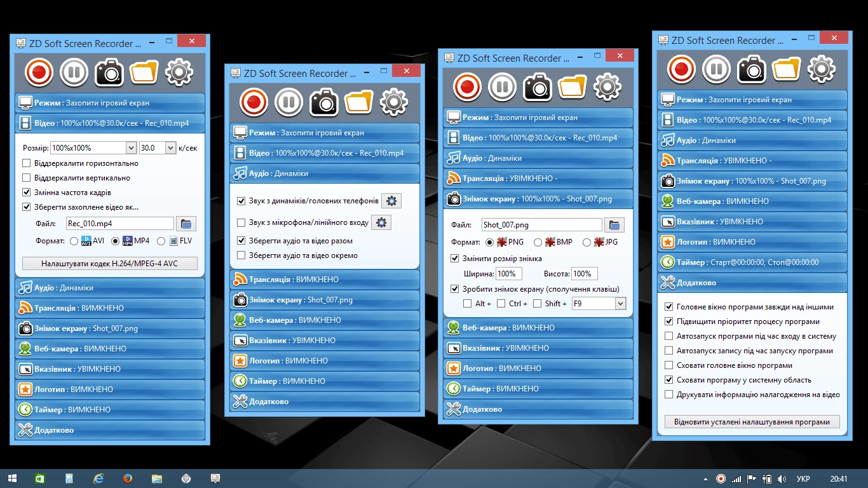Pause recording in the first (leftmost) window
This screenshot has width=868, height=488.
pyautogui.click(x=74, y=72)
